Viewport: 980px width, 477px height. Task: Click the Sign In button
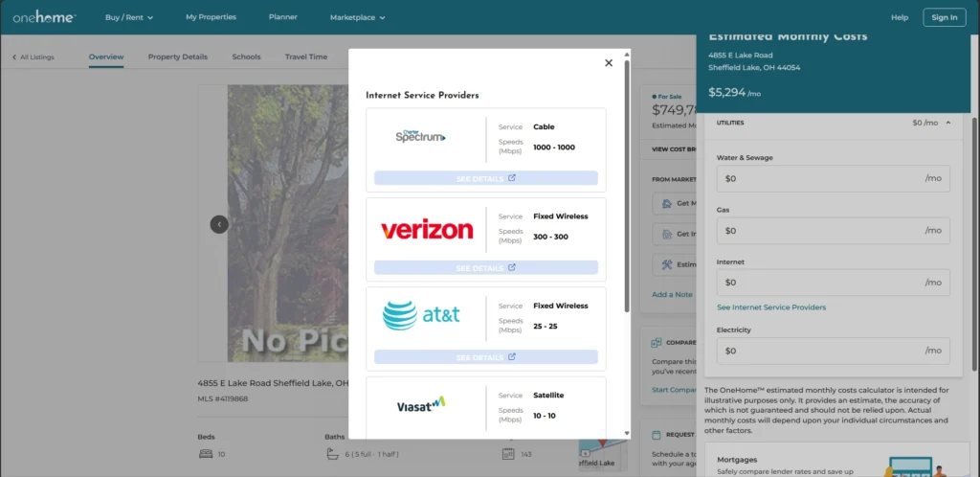(x=944, y=17)
